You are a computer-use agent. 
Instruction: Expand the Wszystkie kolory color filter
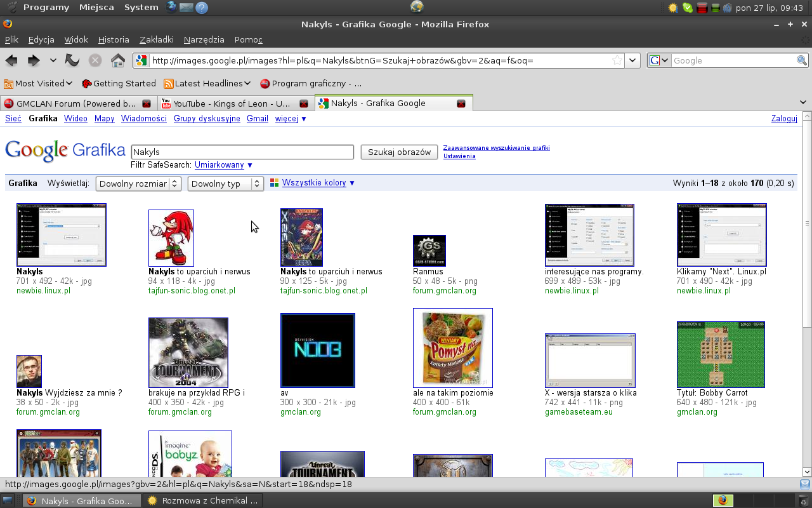[x=313, y=183]
